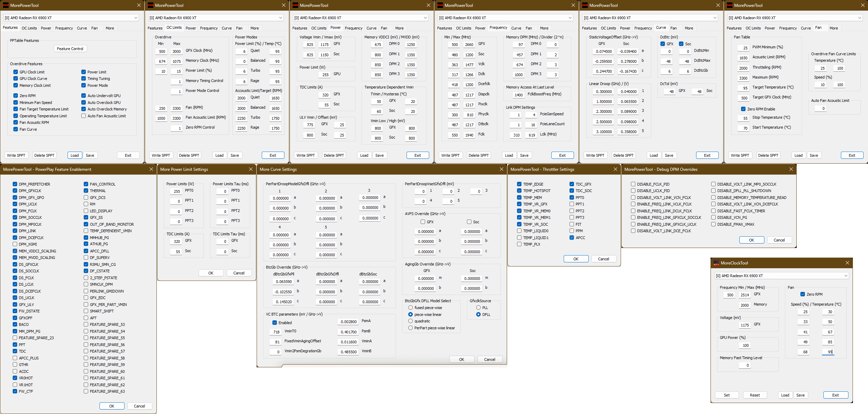This screenshot has height=414, width=868.
Task: Open GPU dropdown in window showing StaticVoltageOffset
Action: pyautogui.click(x=650, y=18)
